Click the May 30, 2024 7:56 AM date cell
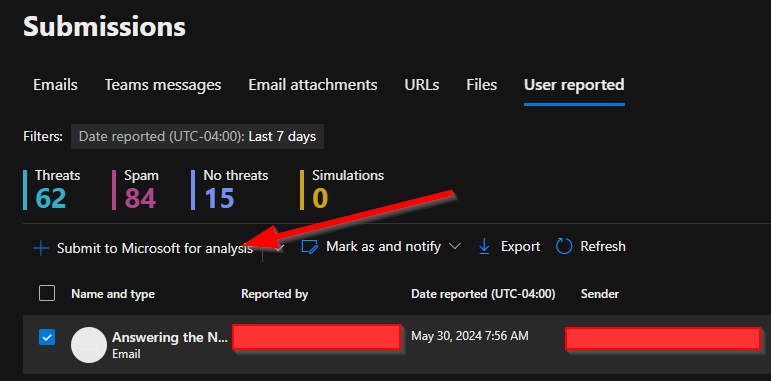 (x=470, y=336)
